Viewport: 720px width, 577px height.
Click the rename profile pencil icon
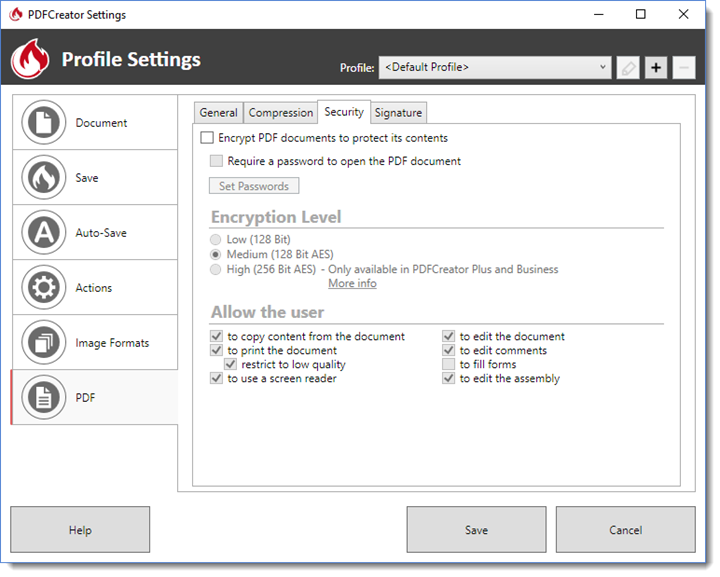click(x=628, y=68)
